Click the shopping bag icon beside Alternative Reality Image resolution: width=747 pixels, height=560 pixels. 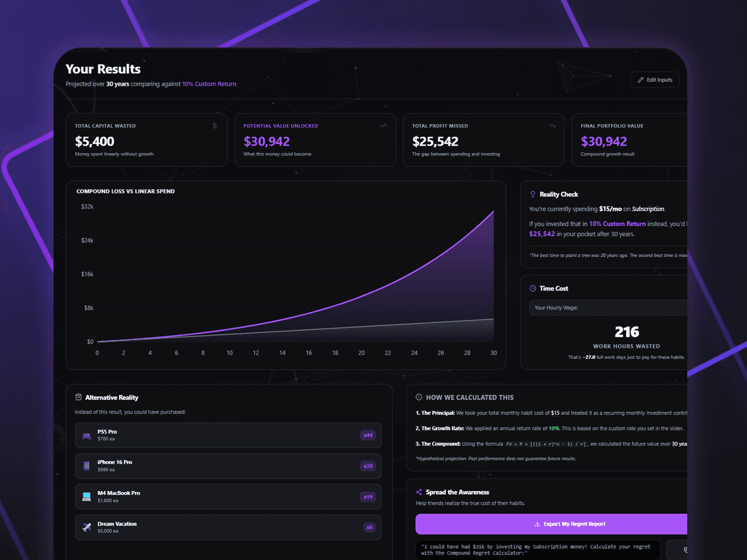coord(78,397)
